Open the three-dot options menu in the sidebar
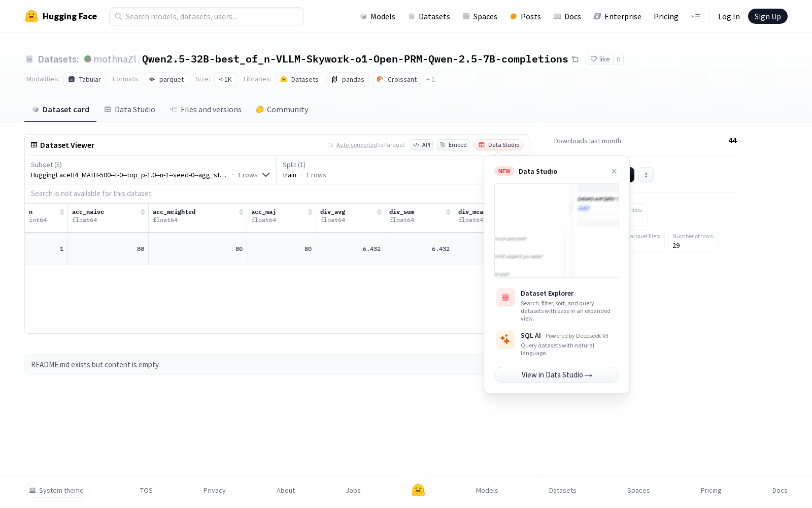Image resolution: width=812 pixels, height=508 pixels. click(x=646, y=175)
